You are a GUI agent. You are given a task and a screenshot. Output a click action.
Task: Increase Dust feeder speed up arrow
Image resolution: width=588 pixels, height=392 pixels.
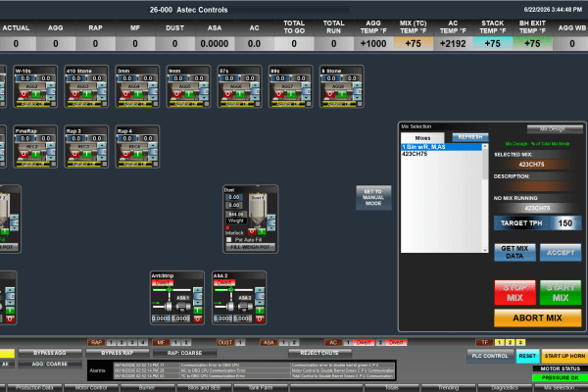click(x=271, y=218)
